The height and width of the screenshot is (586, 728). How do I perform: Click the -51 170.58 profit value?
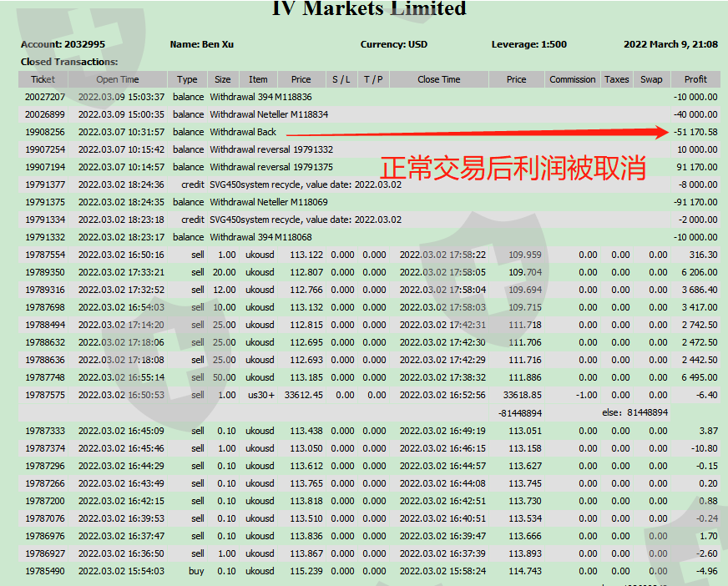pos(695,132)
